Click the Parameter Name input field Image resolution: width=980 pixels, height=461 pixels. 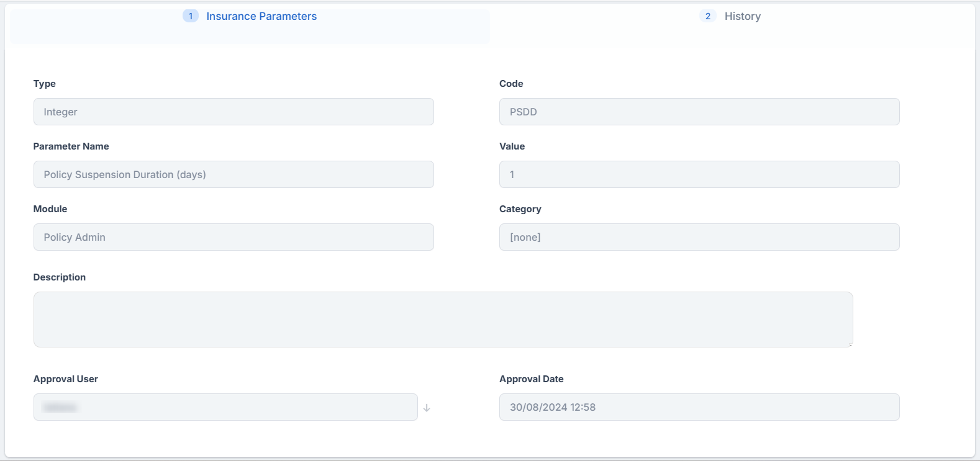tap(234, 174)
